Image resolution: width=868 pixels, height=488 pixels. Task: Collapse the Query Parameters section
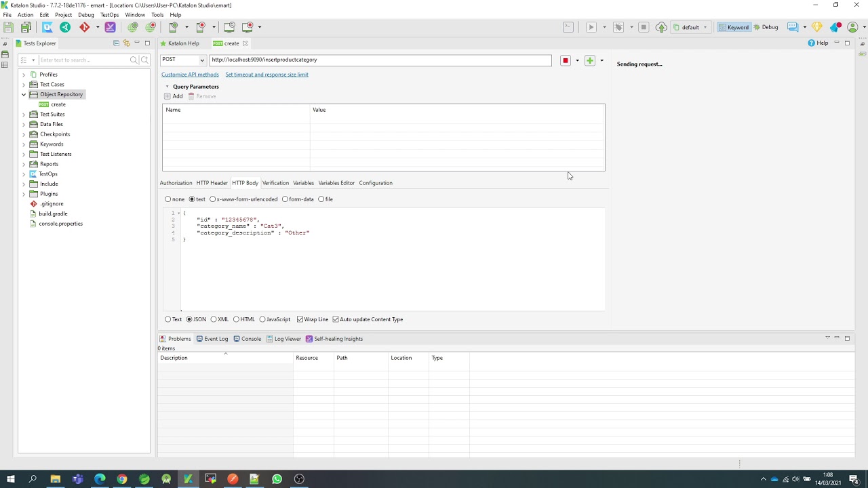(167, 87)
